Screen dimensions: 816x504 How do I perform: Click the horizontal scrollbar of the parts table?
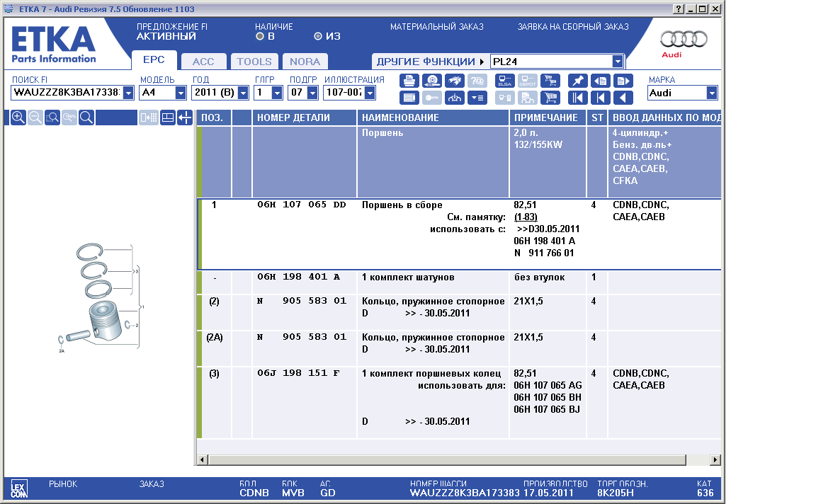(448, 460)
